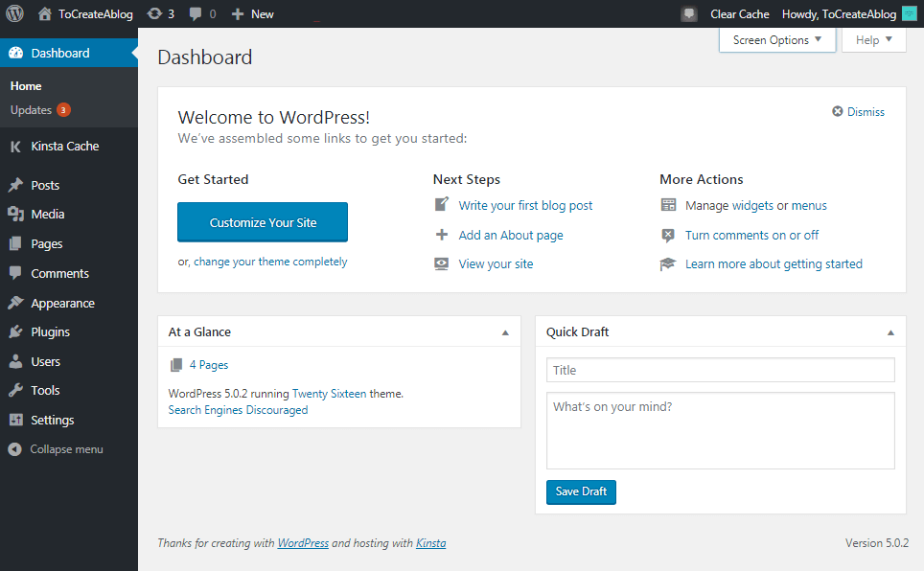Click the Media icon in the sidebar
The width and height of the screenshot is (924, 571).
click(16, 214)
